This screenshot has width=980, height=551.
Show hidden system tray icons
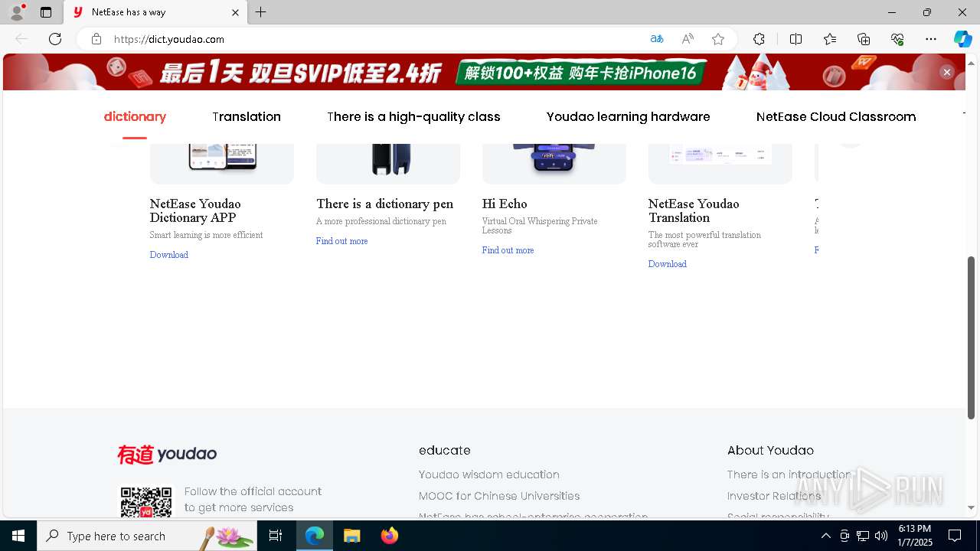point(825,536)
